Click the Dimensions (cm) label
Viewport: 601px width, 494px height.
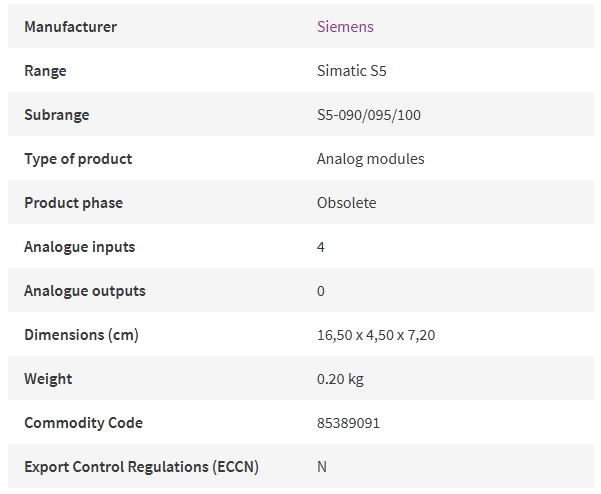click(81, 335)
